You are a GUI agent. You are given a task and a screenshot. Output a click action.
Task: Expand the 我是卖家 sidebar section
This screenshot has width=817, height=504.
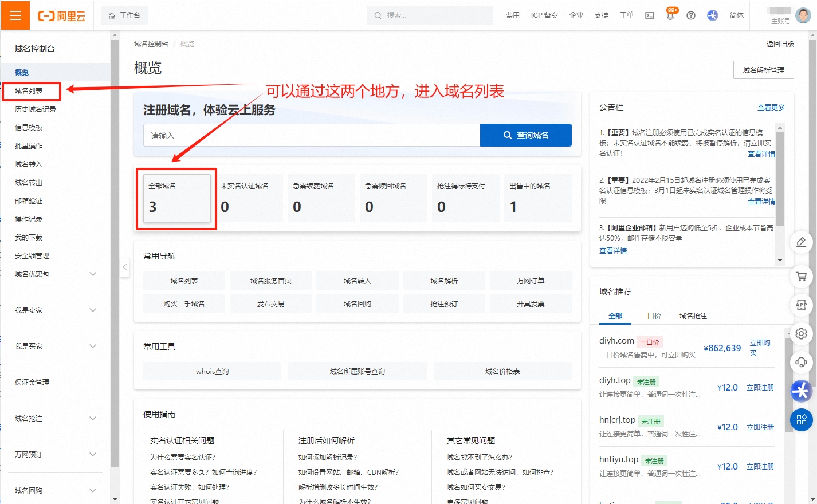tap(54, 309)
